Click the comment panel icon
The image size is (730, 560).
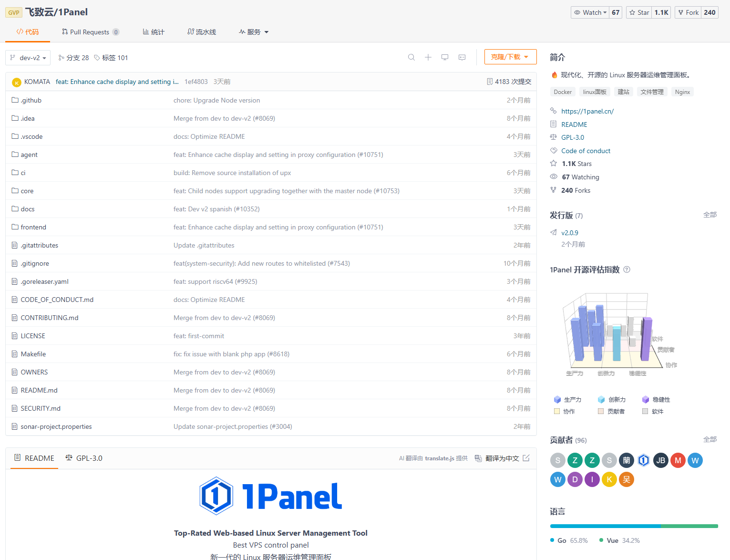[x=462, y=57]
